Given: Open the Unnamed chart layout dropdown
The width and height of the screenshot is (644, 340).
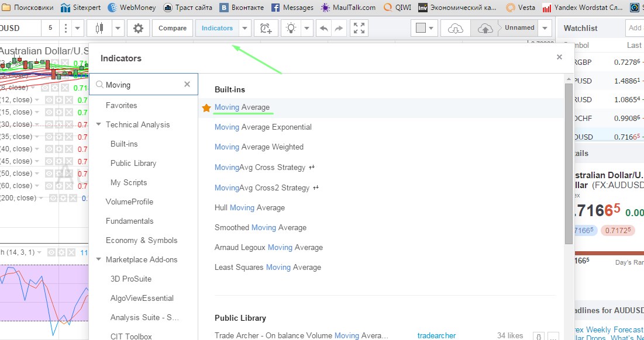Looking at the screenshot, I should pyautogui.click(x=545, y=28).
